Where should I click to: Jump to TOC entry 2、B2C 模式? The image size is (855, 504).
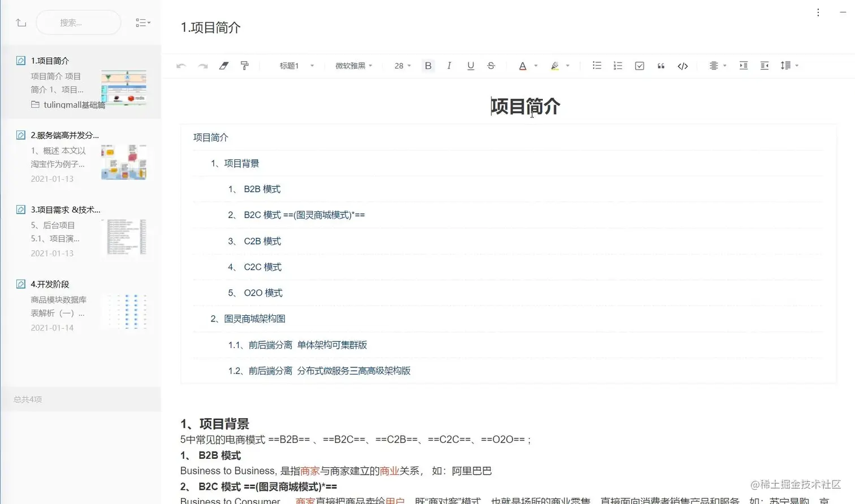tap(296, 215)
